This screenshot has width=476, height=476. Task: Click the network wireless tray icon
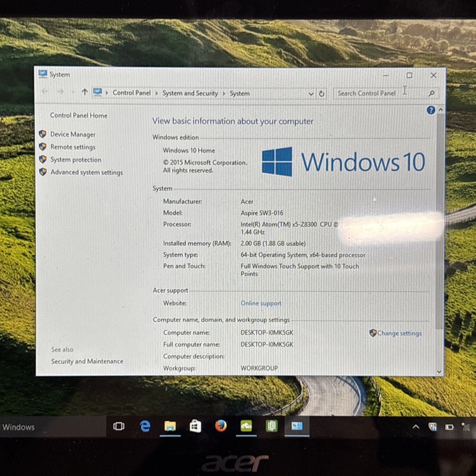click(466, 427)
